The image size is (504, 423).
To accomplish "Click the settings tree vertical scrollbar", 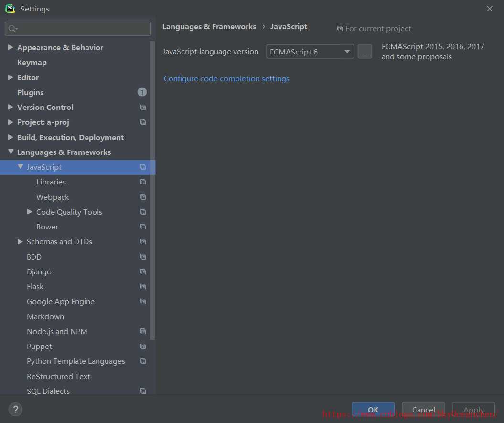I will point(152,190).
